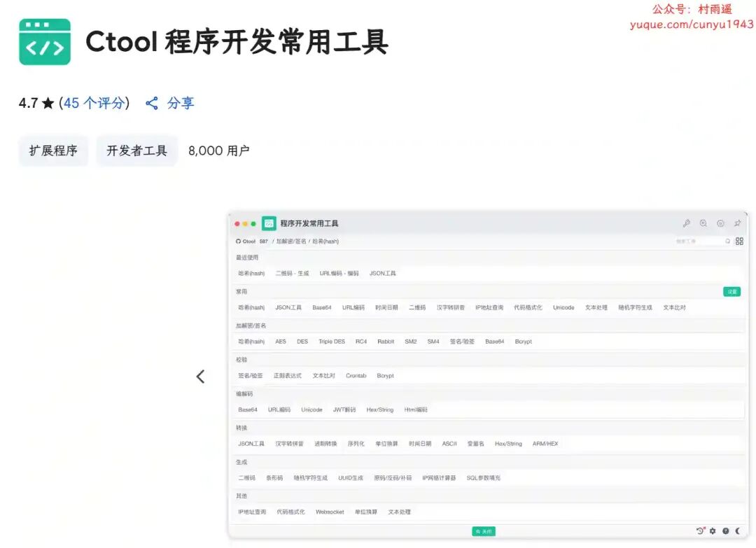This screenshot has height=548, width=756.
Task: Pin the Ctool window with pushpin icon
Action: pos(737,223)
